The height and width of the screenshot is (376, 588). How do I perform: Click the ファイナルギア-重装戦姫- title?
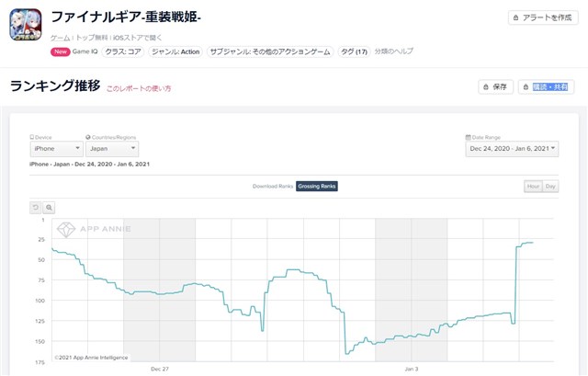pos(126,17)
